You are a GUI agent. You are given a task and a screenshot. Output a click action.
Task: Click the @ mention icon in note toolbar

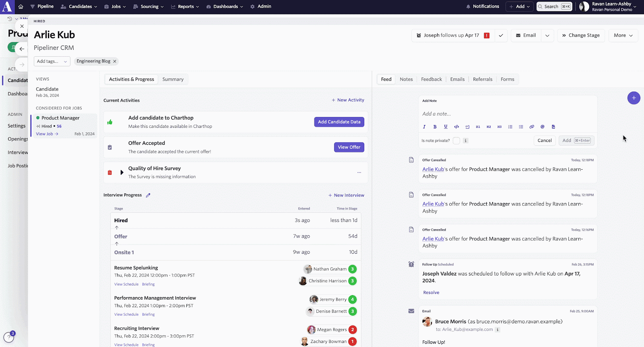[x=542, y=127]
